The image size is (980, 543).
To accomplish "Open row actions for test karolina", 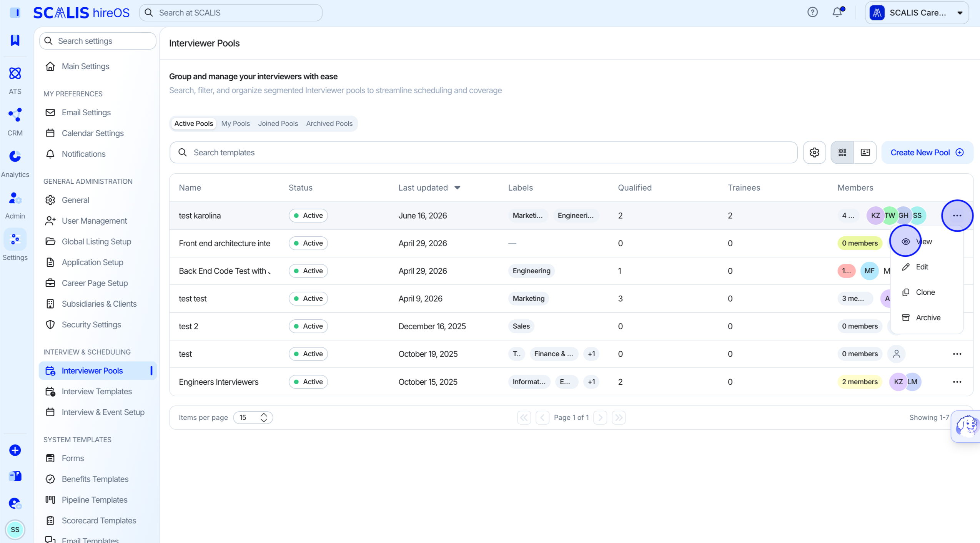I will click(957, 216).
